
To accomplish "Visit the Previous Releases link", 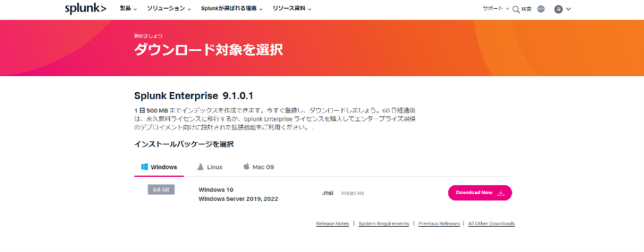I will (439, 224).
